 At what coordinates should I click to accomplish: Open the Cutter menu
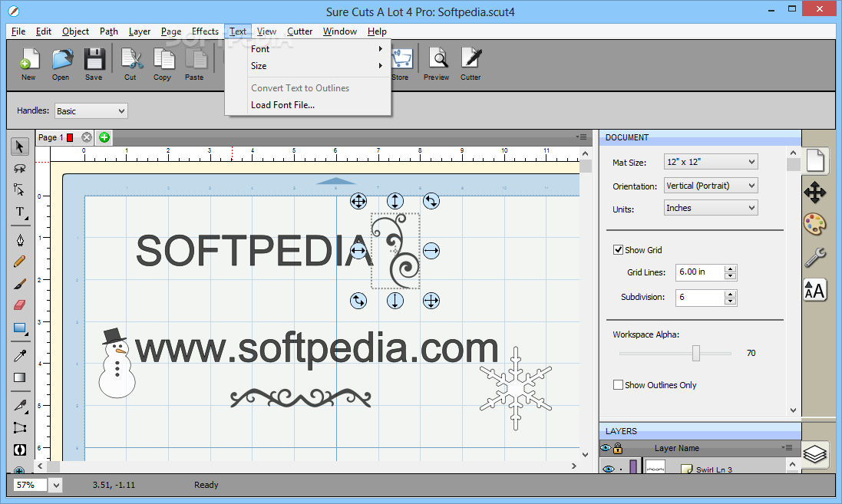click(299, 31)
